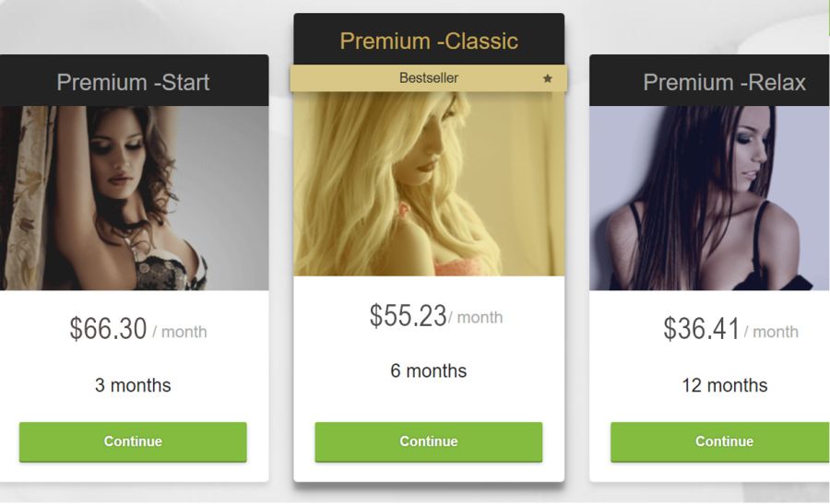Click '/ month' beside the $66.30 price

coord(180,332)
